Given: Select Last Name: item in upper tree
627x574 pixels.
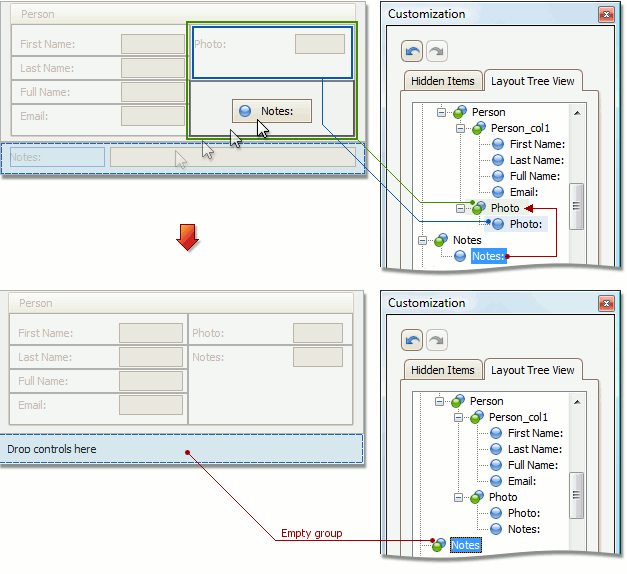Looking at the screenshot, I should pyautogui.click(x=537, y=160).
